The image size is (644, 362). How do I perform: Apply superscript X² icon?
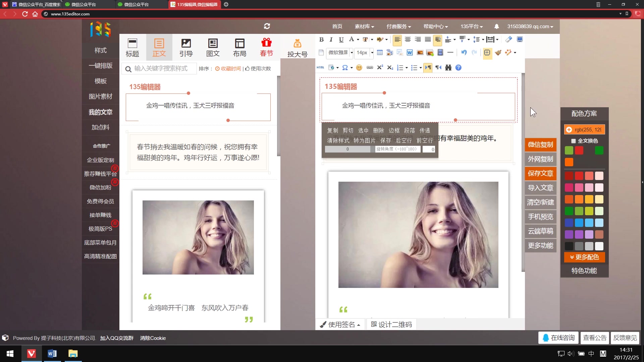click(380, 68)
